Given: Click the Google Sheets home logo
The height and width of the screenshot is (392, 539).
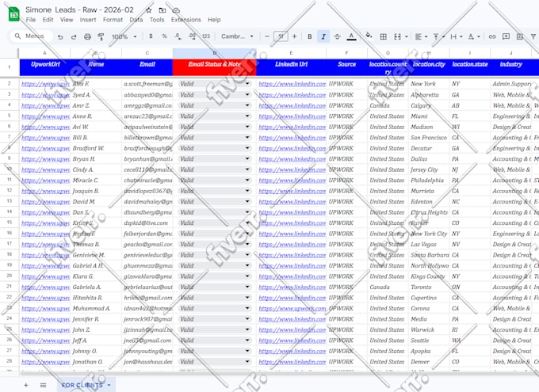Looking at the screenshot, I should [13, 14].
